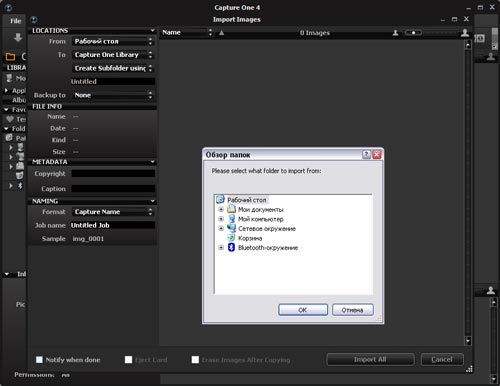Screen dimensions: 500x386
Task: Toggle the Eject Card checkbox
Action: click(x=128, y=360)
